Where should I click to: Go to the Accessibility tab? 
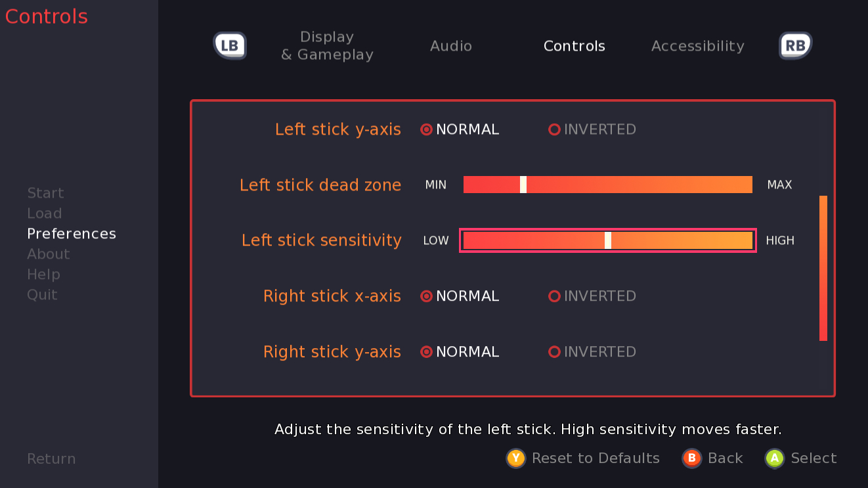point(697,46)
